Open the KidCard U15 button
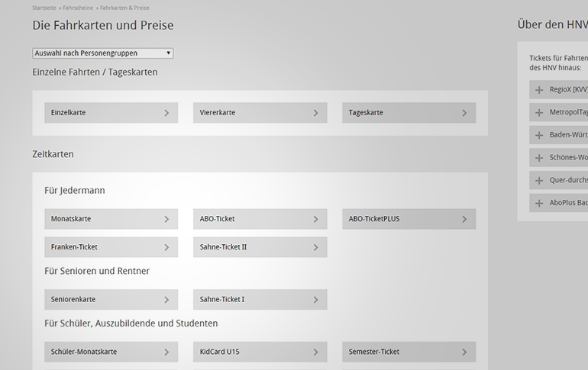 (260, 352)
